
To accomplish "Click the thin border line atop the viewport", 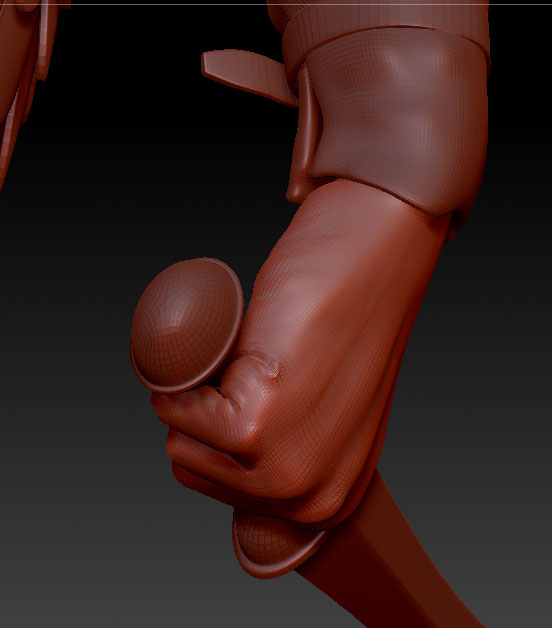I will 276,4.
